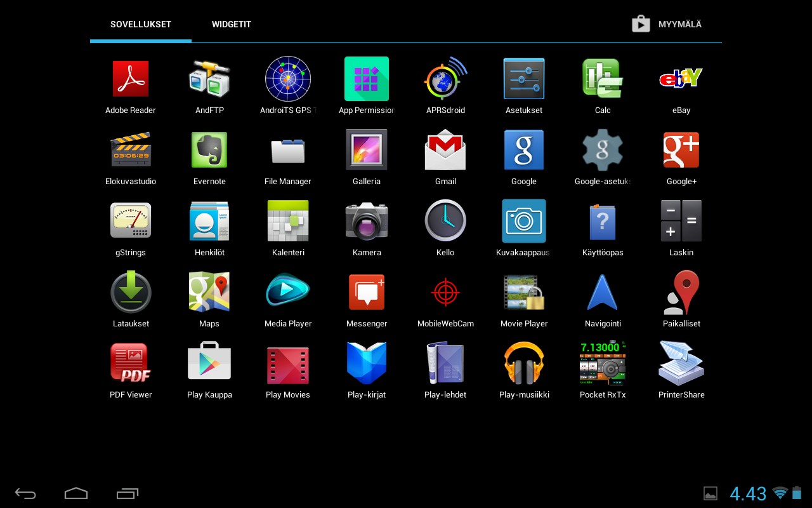
Task: Launch PDF Viewer
Action: tap(131, 363)
